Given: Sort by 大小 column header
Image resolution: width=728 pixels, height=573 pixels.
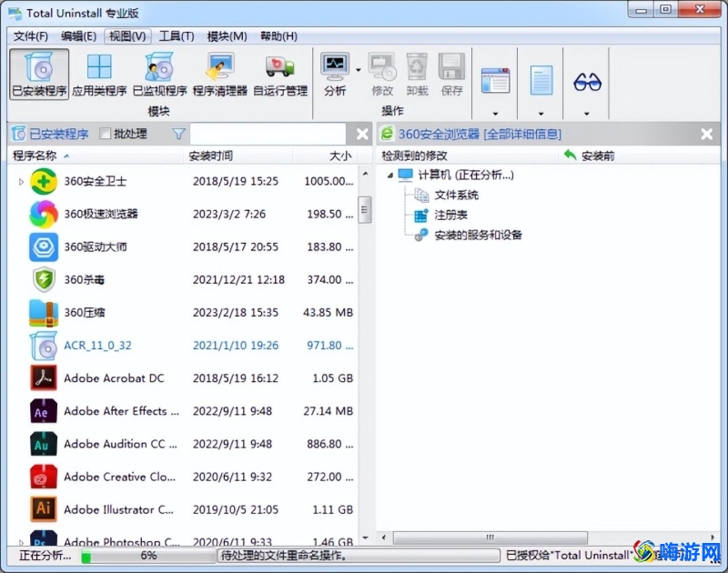Looking at the screenshot, I should (x=325, y=156).
